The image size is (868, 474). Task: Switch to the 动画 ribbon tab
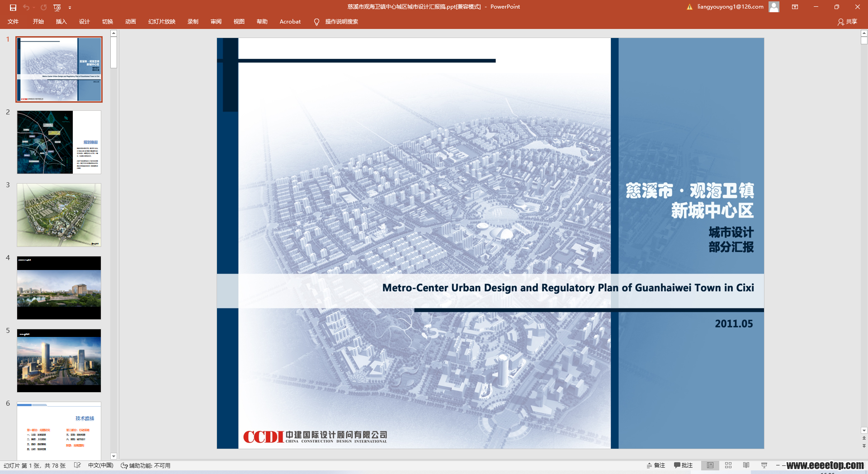click(131, 21)
